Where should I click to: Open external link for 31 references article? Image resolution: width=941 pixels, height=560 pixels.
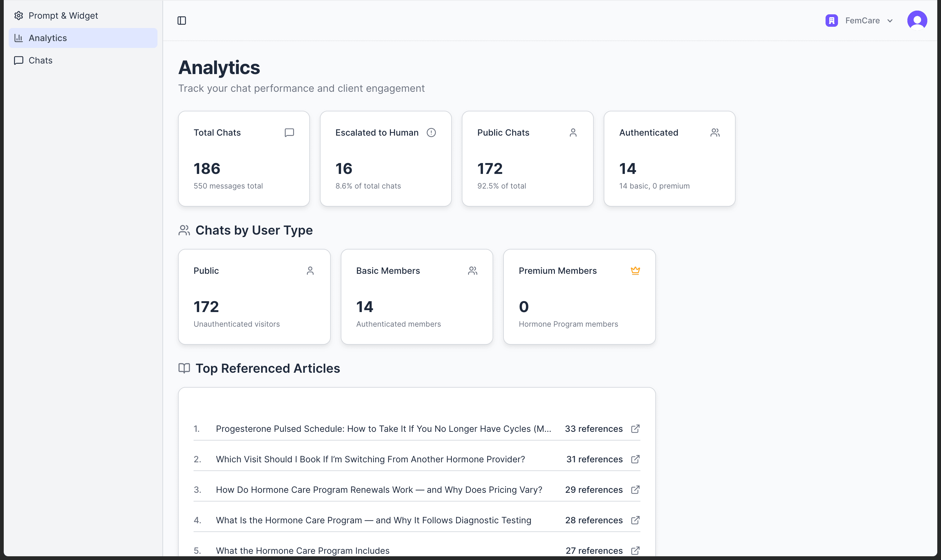(x=635, y=459)
